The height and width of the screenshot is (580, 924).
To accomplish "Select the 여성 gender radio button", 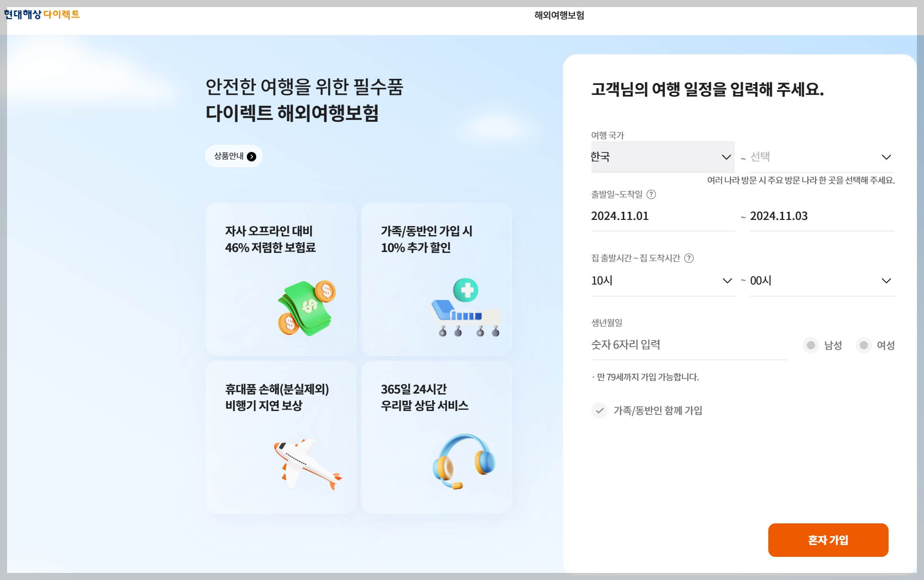I will pyautogui.click(x=864, y=345).
